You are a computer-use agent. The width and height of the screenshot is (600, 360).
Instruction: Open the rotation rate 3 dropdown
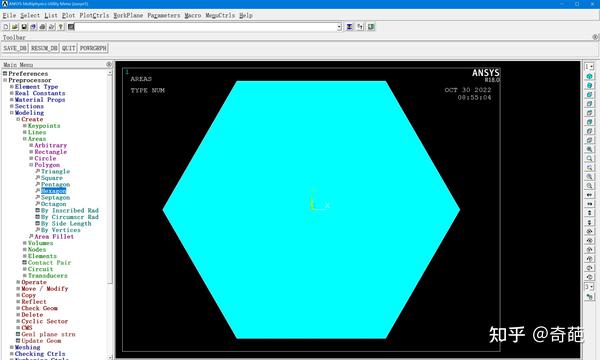coord(589,287)
